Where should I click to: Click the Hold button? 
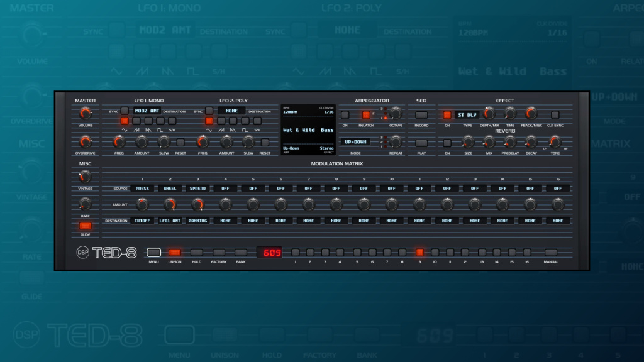197,252
